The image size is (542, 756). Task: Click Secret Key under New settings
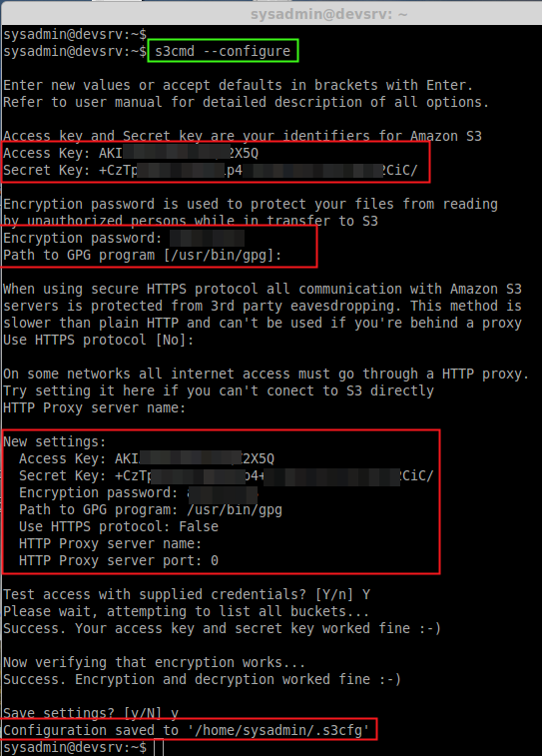click(x=226, y=476)
